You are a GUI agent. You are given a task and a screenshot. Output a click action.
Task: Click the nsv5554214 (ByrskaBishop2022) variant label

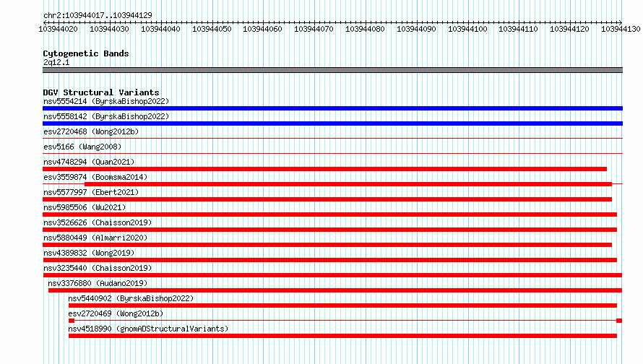[106, 101]
